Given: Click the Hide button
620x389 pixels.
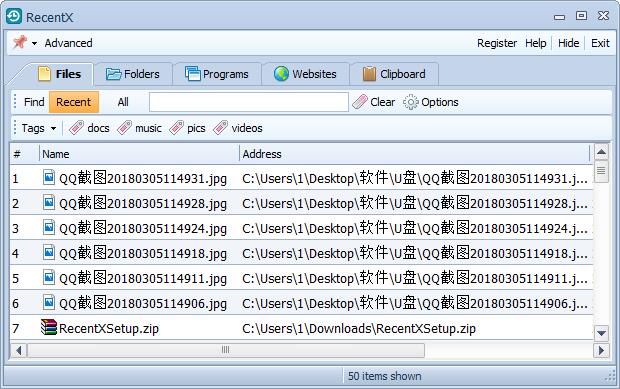Looking at the screenshot, I should click(569, 43).
